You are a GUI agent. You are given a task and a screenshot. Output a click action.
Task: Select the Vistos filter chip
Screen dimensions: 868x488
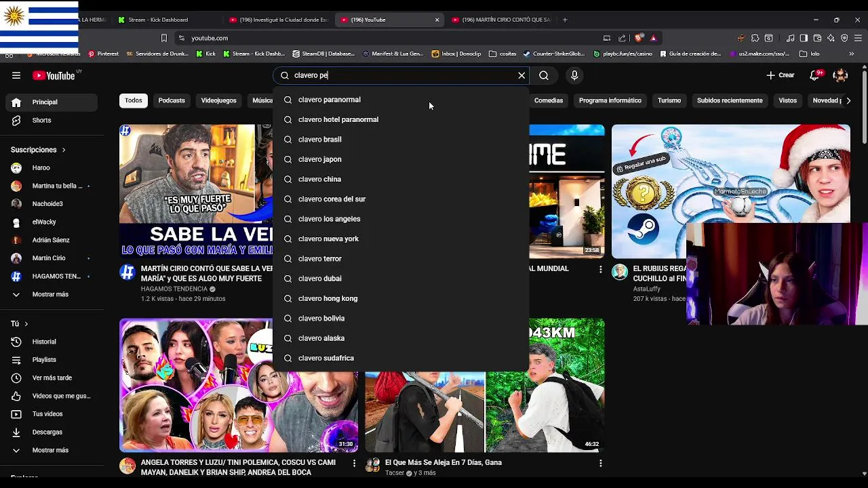point(788,100)
